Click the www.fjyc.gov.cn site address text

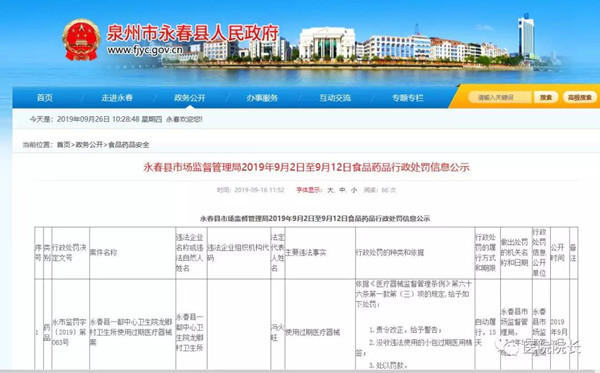pos(145,50)
